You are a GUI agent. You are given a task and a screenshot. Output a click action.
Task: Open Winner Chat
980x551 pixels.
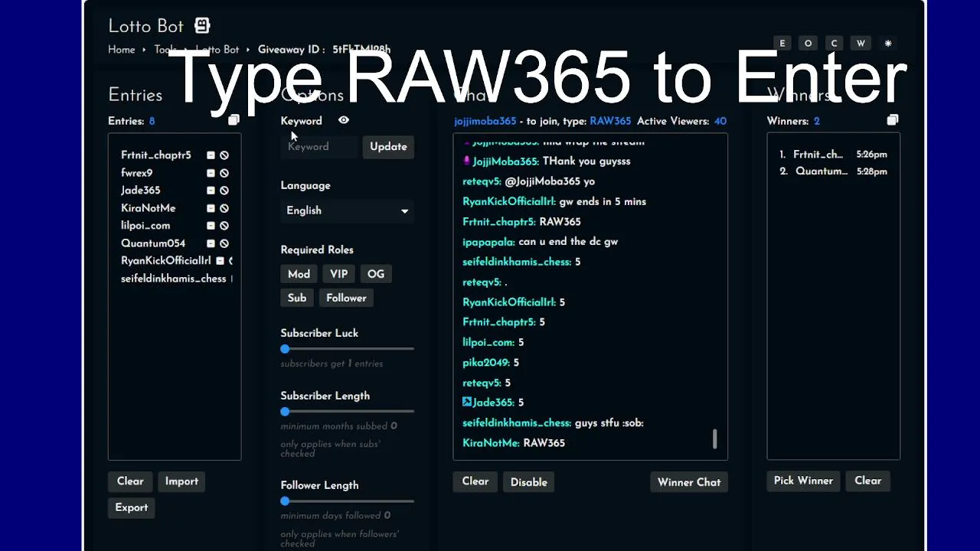pos(689,482)
